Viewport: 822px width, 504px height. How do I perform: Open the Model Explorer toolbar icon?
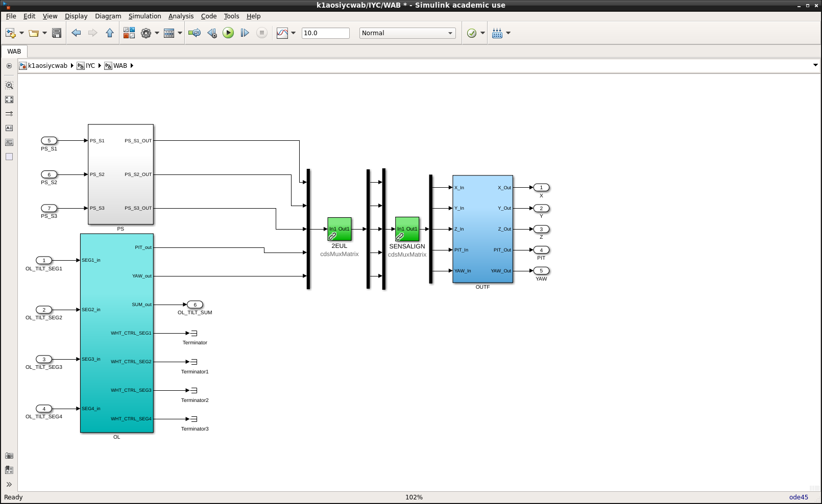(169, 33)
